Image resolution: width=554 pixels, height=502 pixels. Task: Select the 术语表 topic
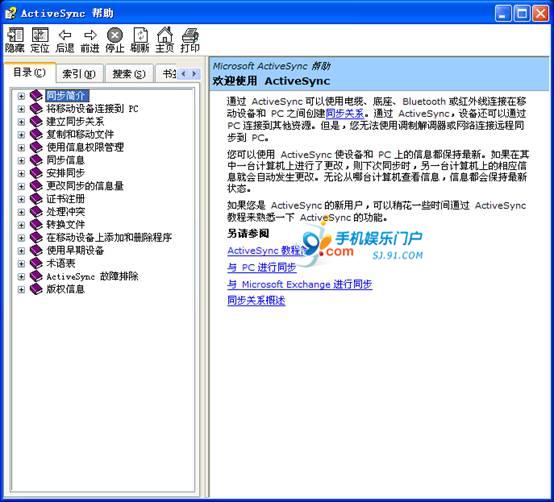click(x=61, y=263)
